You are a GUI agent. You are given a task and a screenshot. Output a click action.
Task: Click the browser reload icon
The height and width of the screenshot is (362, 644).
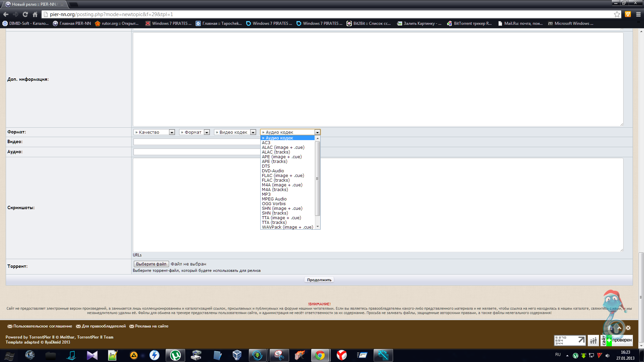pyautogui.click(x=25, y=14)
